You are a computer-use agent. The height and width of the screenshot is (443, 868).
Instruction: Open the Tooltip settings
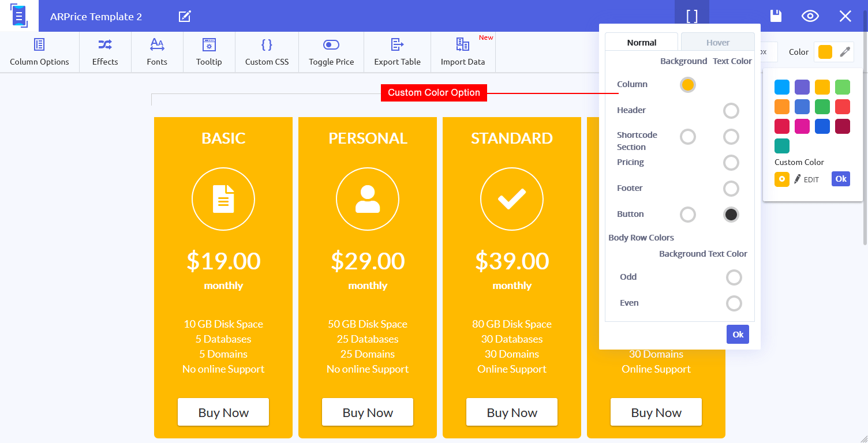click(x=209, y=52)
